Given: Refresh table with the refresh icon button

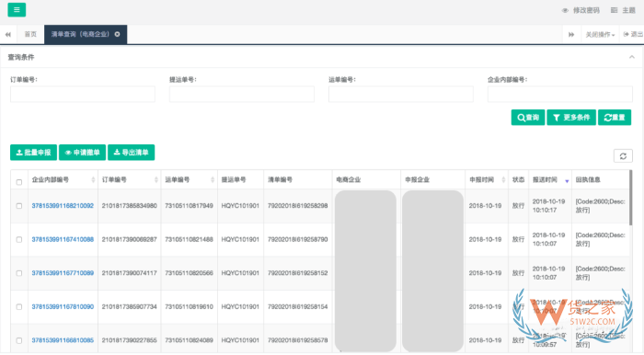Looking at the screenshot, I should click(x=623, y=156).
